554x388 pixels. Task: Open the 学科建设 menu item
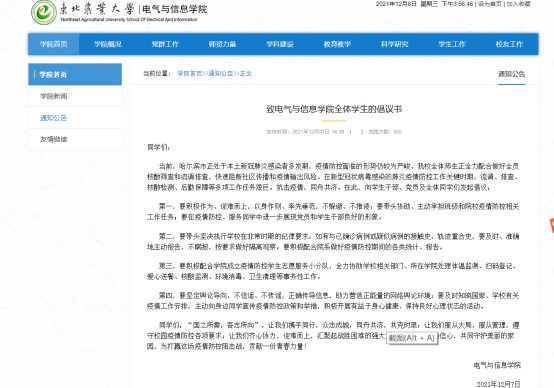[280, 44]
